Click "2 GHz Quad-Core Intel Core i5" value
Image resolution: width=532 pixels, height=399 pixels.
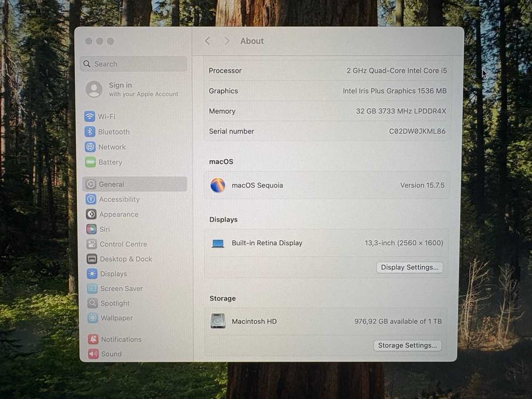pyautogui.click(x=397, y=71)
